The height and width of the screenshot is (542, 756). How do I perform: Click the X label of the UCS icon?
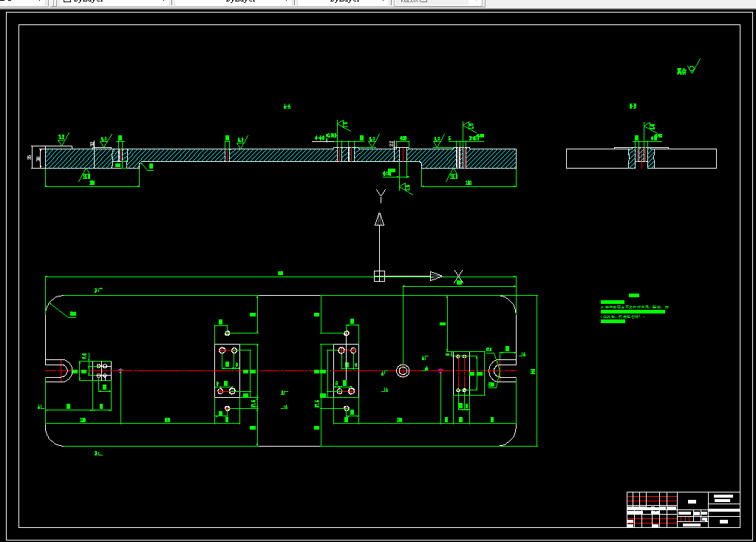(x=458, y=277)
